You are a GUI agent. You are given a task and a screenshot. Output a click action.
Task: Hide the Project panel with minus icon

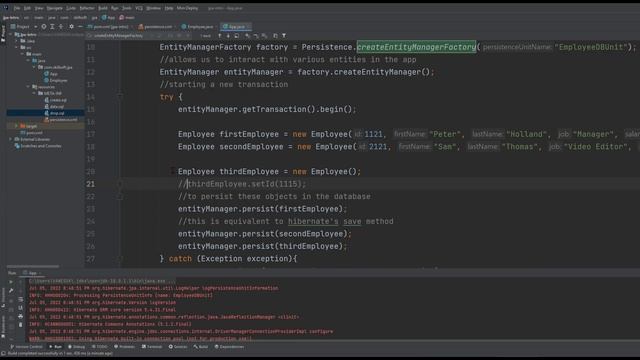pos(80,27)
